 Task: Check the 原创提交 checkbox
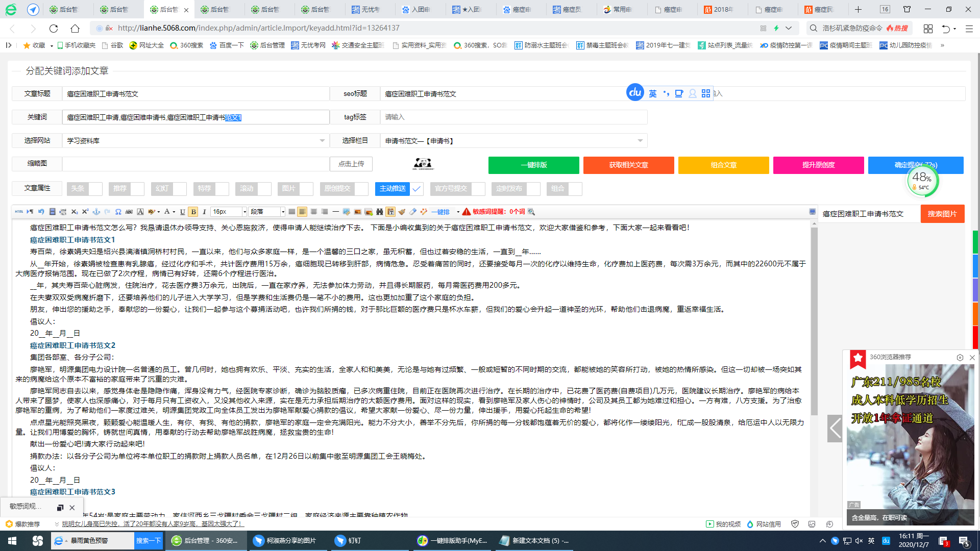point(361,189)
